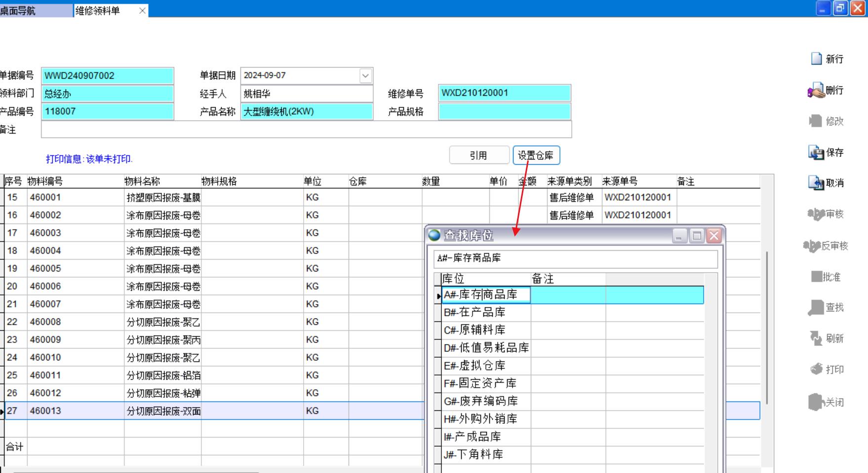The width and height of the screenshot is (868, 473).
Task: Switch to the 桌面导航 tab
Action: coord(20,10)
